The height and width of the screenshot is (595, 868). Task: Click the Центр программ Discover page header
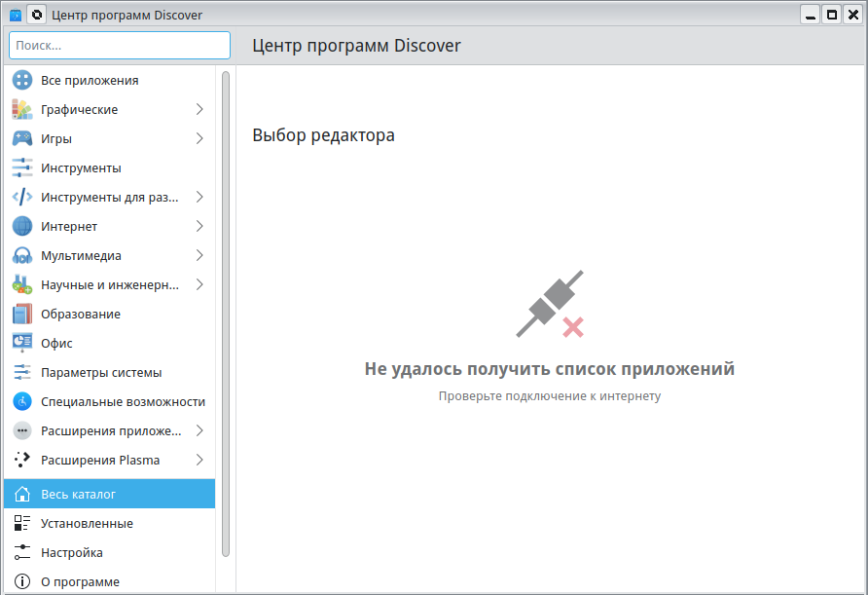pyautogui.click(x=356, y=46)
